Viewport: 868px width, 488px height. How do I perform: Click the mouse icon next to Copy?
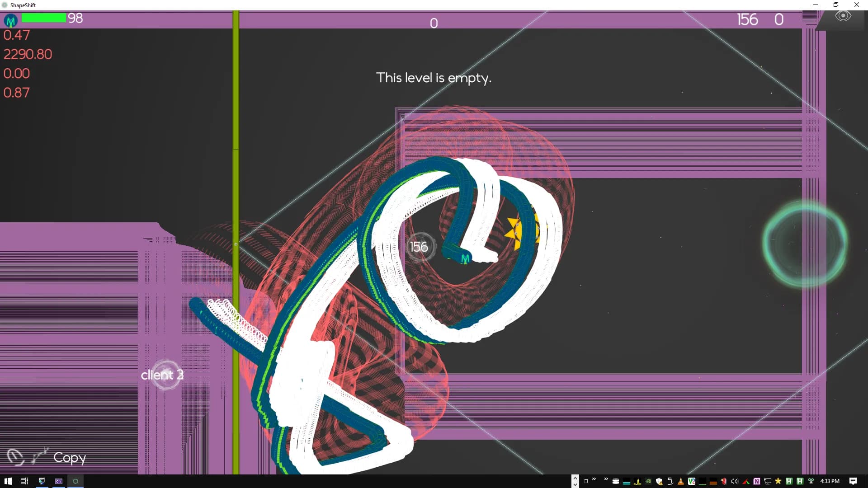pos(15,457)
